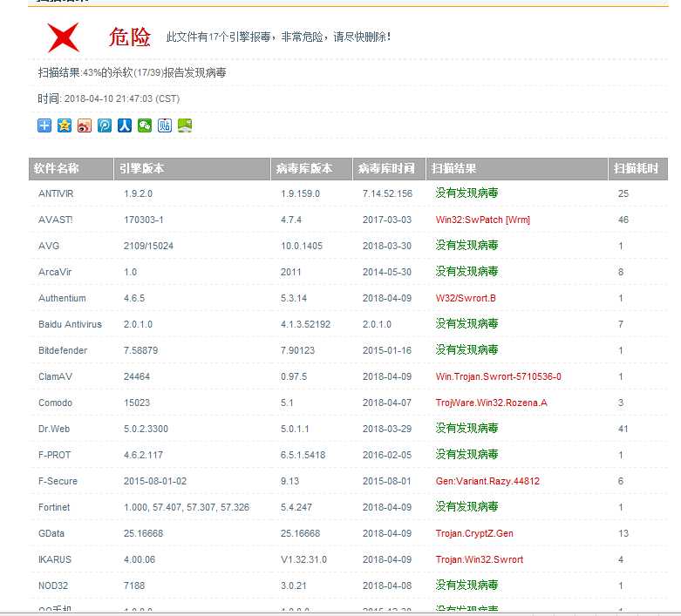Click the green landscape share icon
The width and height of the screenshot is (681, 616).
coord(185,125)
